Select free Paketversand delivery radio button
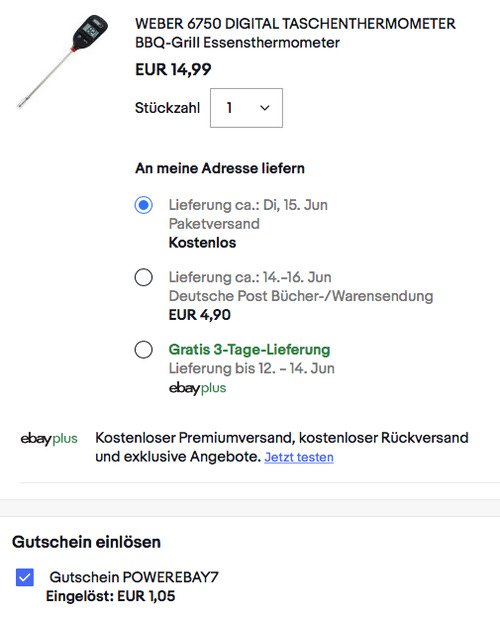Image resolution: width=500 pixels, height=619 pixels. coord(144,205)
